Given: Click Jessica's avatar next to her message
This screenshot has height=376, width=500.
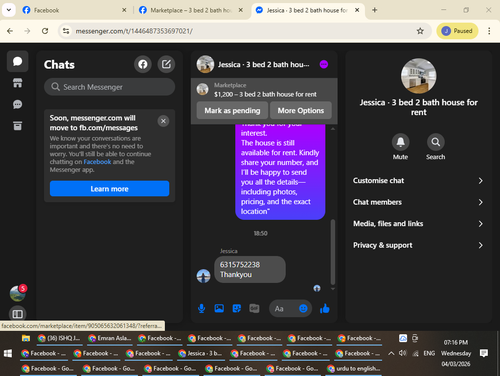Looking at the screenshot, I should pyautogui.click(x=203, y=276).
